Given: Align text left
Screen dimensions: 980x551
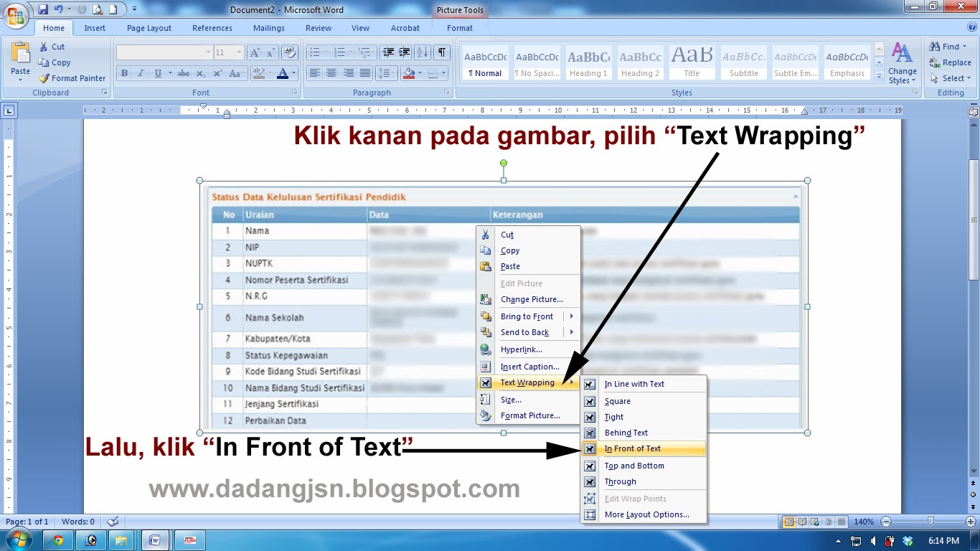Looking at the screenshot, I should click(314, 73).
